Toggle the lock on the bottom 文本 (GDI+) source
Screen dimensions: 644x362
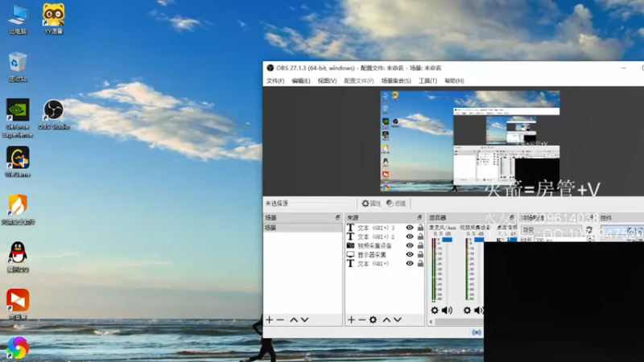tap(420, 264)
